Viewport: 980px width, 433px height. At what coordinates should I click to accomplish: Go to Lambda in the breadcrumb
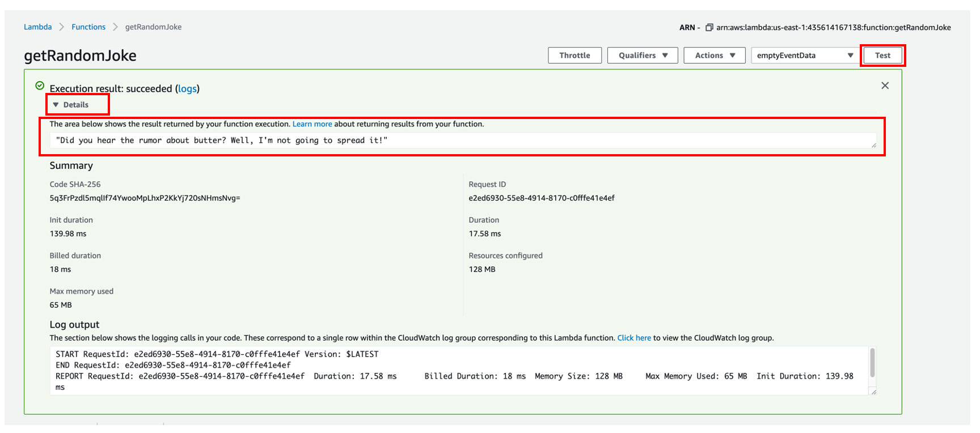click(x=37, y=27)
